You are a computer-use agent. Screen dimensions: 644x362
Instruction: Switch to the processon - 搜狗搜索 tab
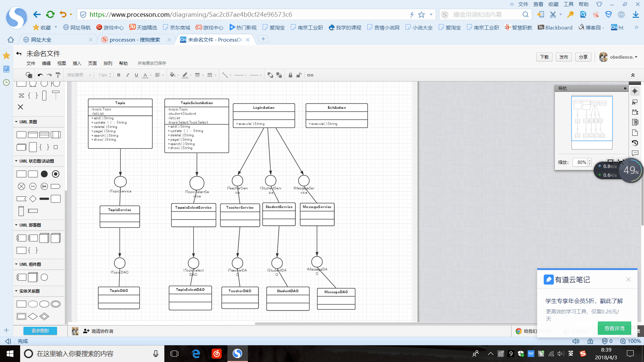click(x=135, y=40)
